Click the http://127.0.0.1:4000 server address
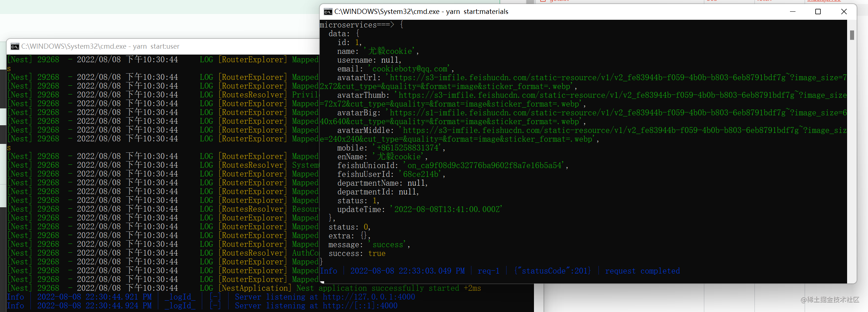This screenshot has width=868, height=312. point(369,297)
